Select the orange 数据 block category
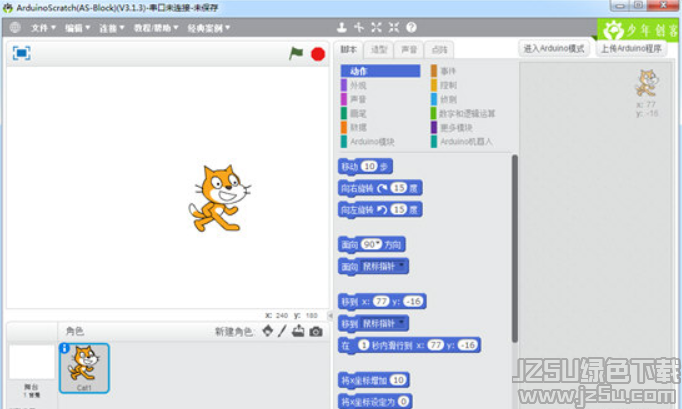The width and height of the screenshot is (682, 409). (358, 127)
